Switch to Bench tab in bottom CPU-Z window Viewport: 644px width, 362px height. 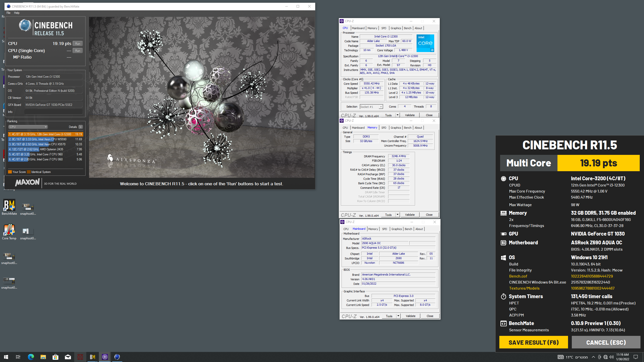[408, 229]
